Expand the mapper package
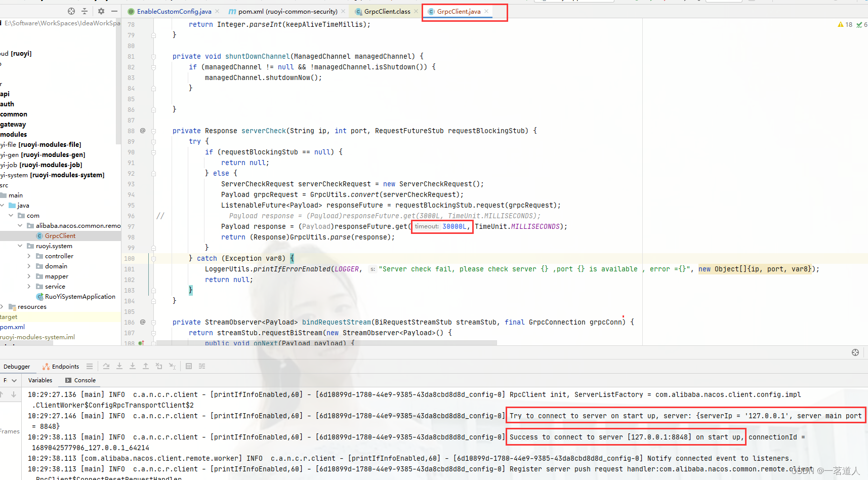This screenshot has height=480, width=868. 29,276
